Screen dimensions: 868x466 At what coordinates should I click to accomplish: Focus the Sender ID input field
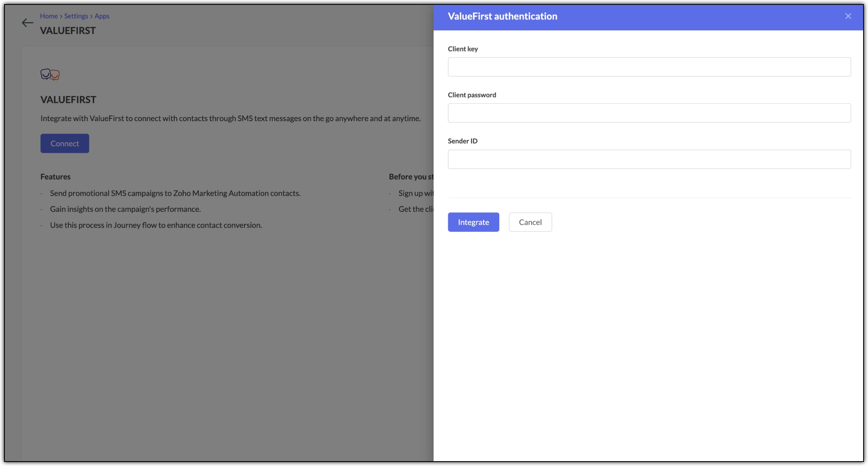649,159
